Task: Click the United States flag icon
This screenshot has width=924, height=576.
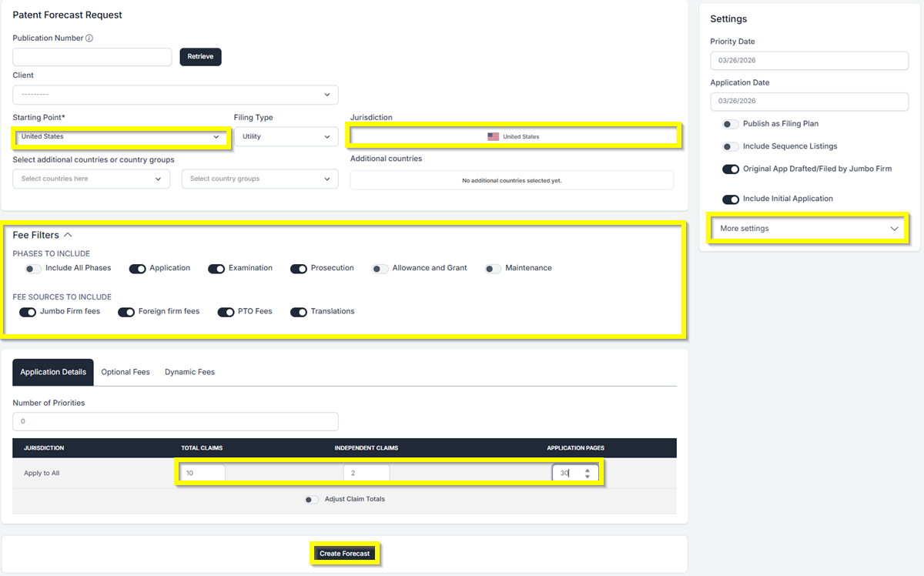Action: coord(493,137)
